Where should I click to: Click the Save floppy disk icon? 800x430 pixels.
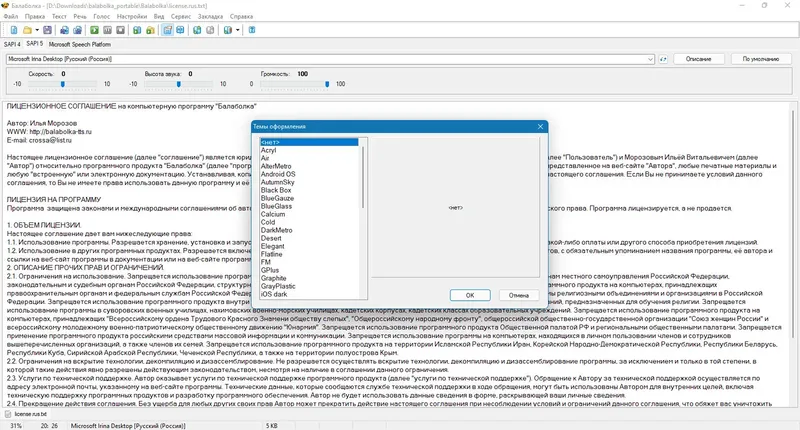tap(47, 30)
